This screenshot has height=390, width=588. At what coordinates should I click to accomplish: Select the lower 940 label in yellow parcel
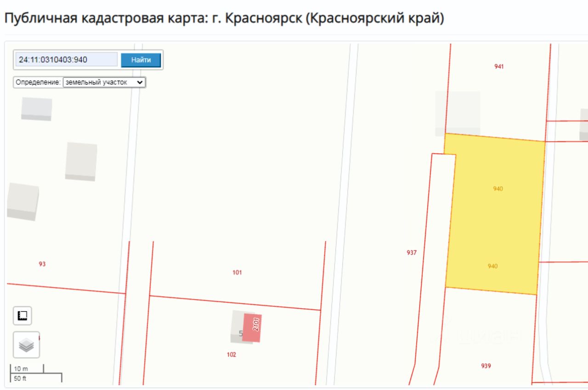coord(492,266)
